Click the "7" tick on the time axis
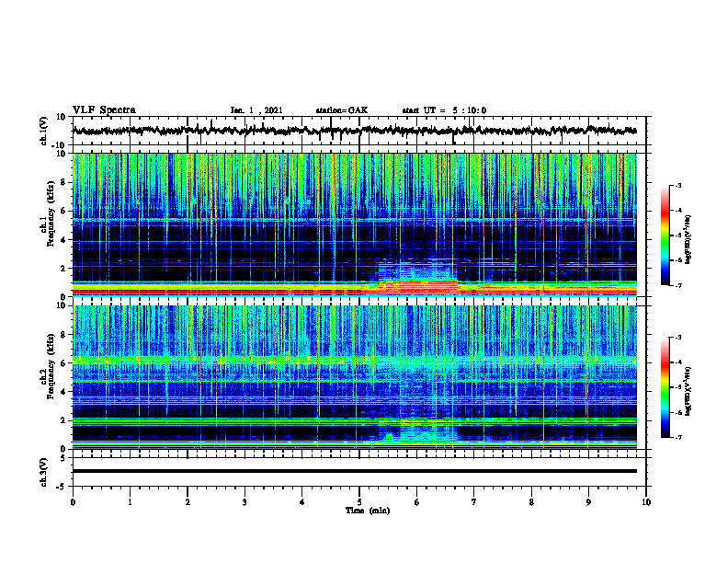This screenshot has height=563, width=728. click(474, 502)
